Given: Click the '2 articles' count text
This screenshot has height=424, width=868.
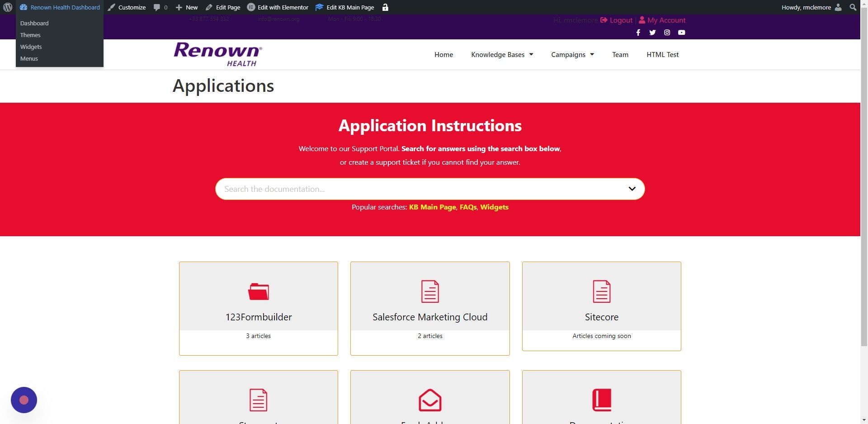Looking at the screenshot, I should point(430,336).
